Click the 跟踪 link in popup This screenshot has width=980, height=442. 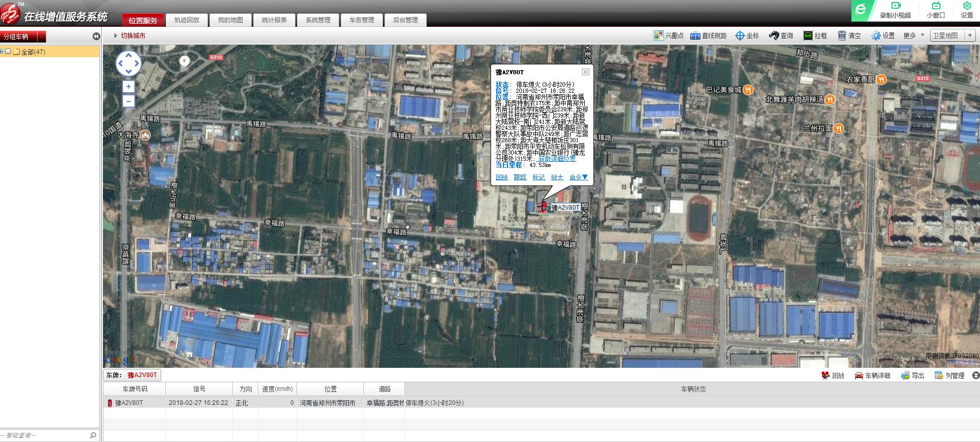tap(520, 177)
